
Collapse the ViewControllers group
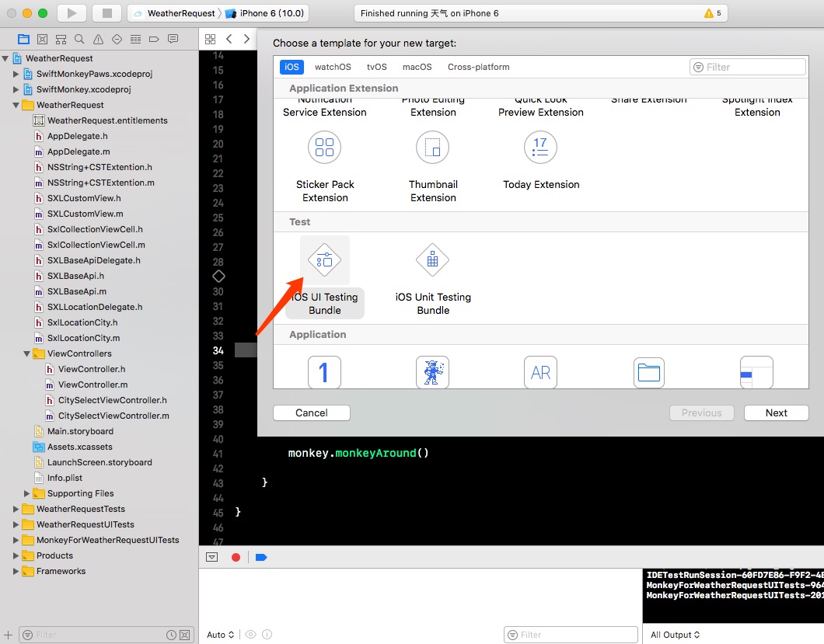tap(26, 353)
